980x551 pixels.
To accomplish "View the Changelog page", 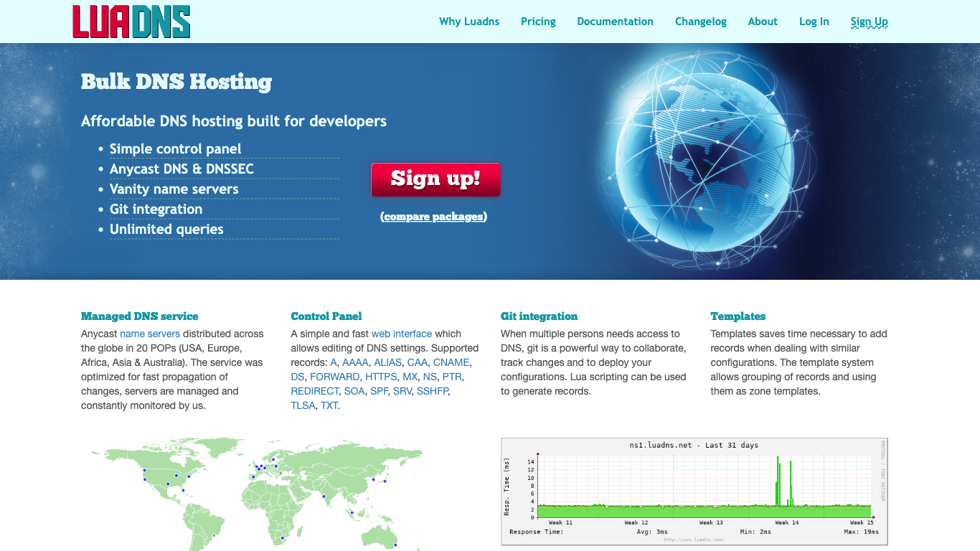I will [x=701, y=22].
